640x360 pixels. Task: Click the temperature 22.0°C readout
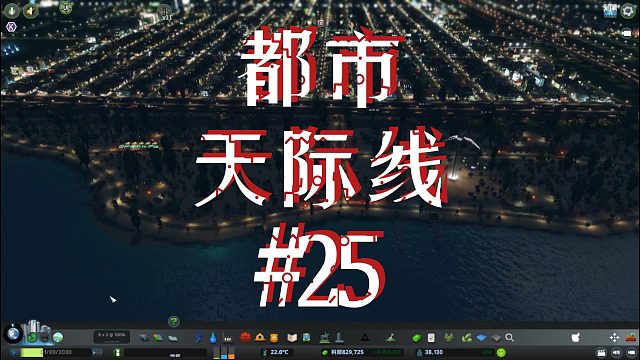(x=279, y=352)
